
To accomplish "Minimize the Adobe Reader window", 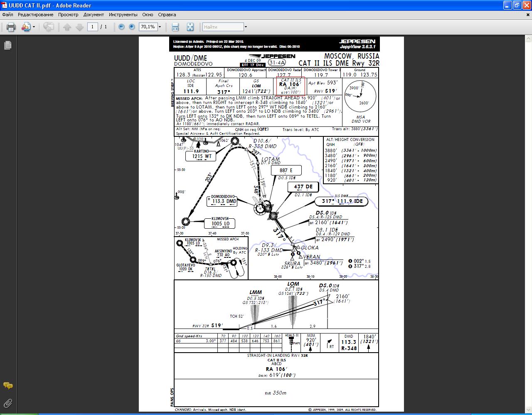I will pyautogui.click(x=507, y=5).
